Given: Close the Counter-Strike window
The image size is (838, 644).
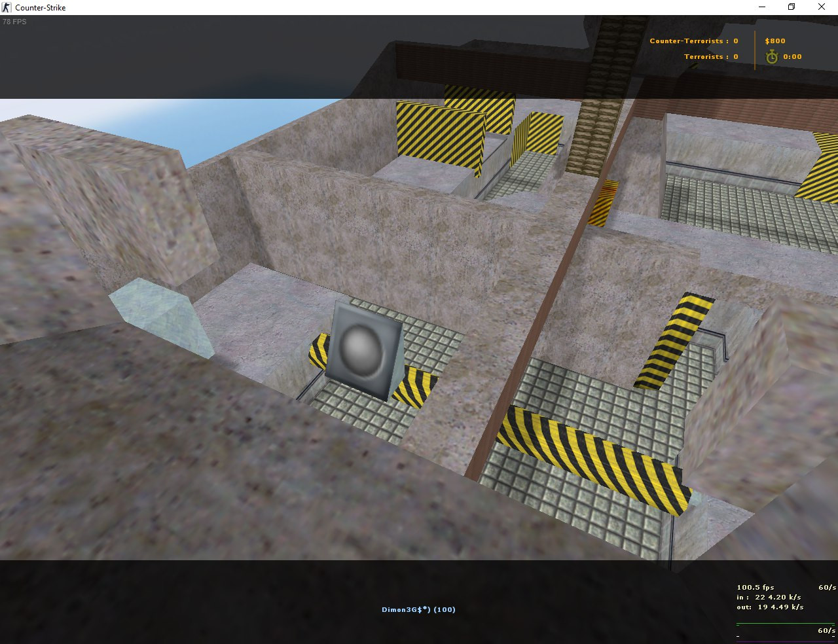Looking at the screenshot, I should click(x=822, y=7).
